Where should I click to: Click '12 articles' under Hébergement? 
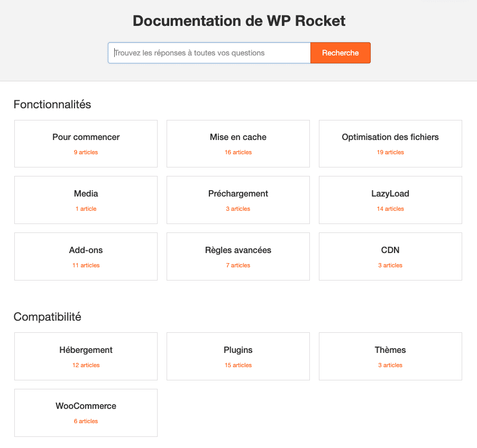pyautogui.click(x=86, y=365)
